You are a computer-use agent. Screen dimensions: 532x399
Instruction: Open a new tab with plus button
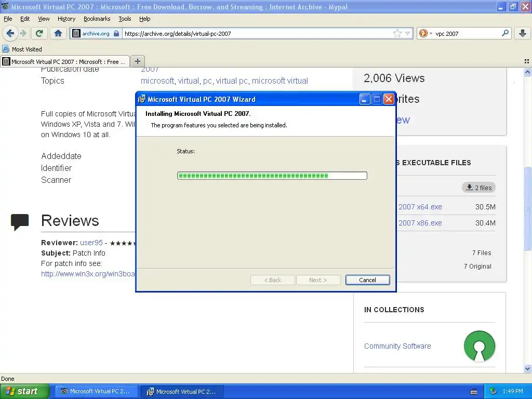tap(137, 61)
